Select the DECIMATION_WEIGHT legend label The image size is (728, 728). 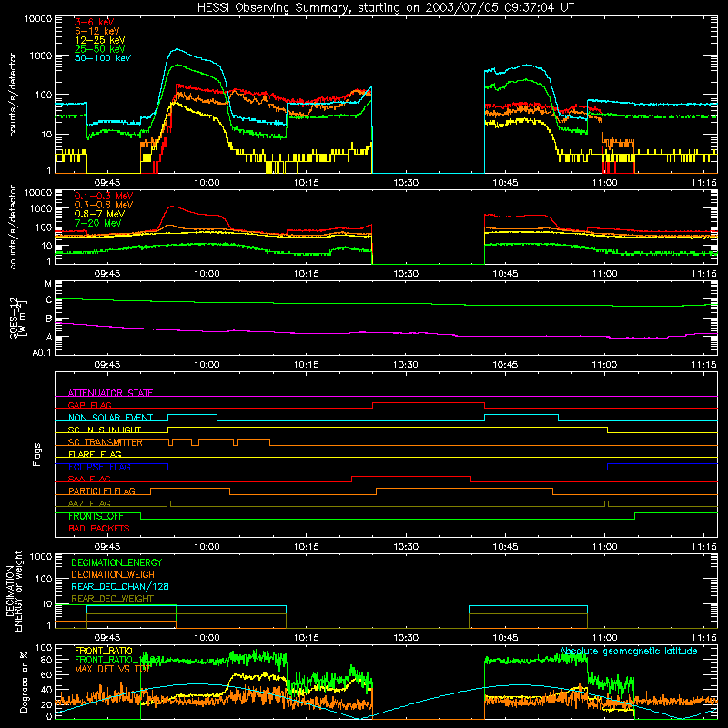pyautogui.click(x=116, y=575)
